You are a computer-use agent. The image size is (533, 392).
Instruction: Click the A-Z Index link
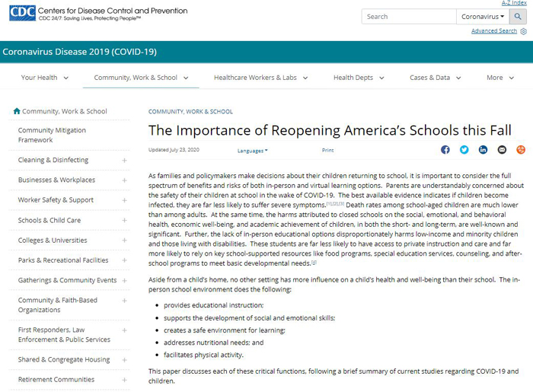[x=514, y=3]
